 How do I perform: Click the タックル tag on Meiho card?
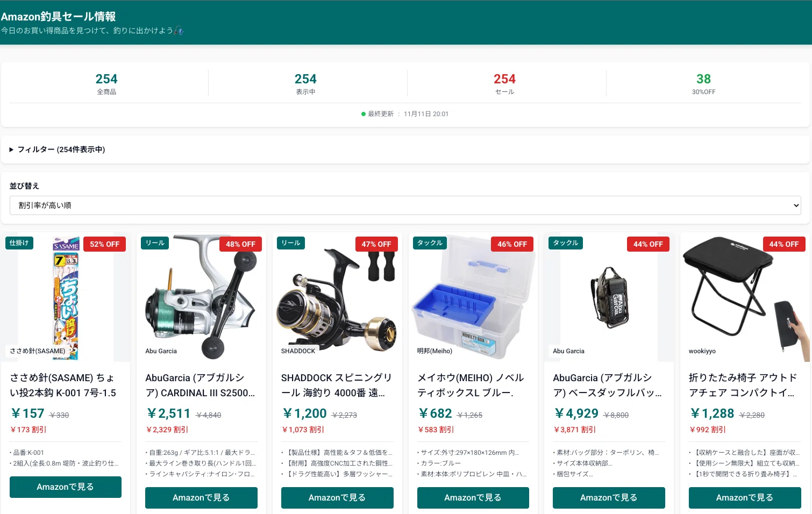[430, 243]
